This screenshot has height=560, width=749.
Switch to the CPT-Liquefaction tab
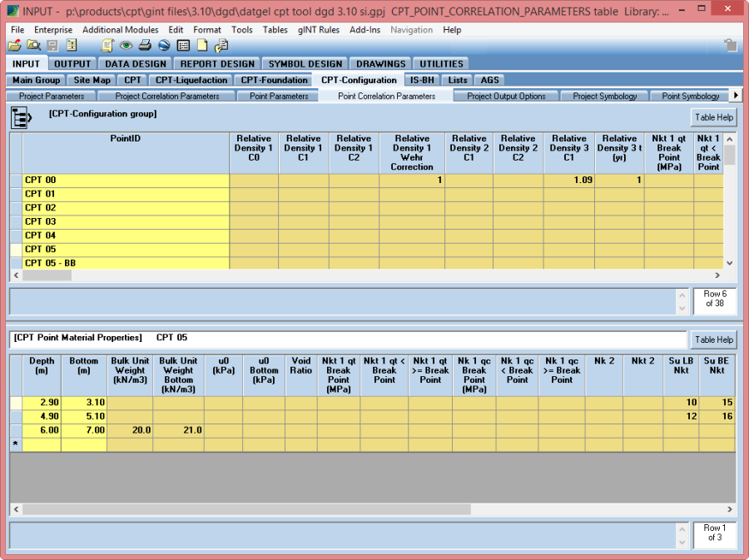[191, 80]
